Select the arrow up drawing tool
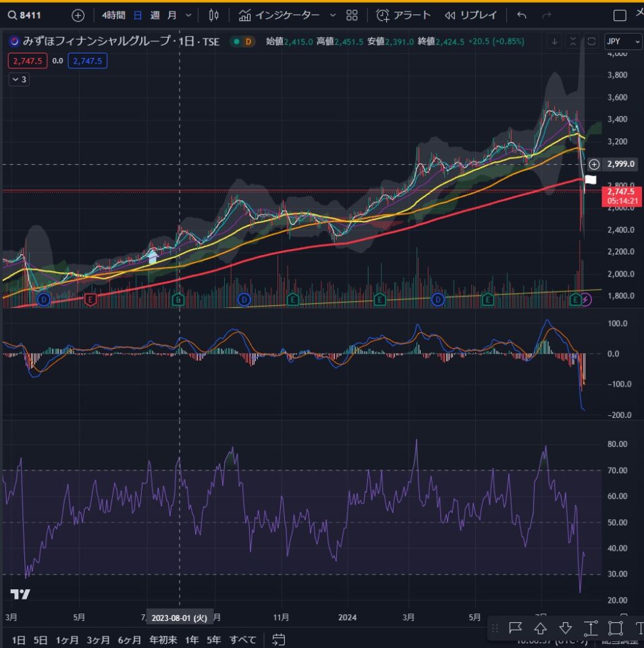 click(x=540, y=628)
